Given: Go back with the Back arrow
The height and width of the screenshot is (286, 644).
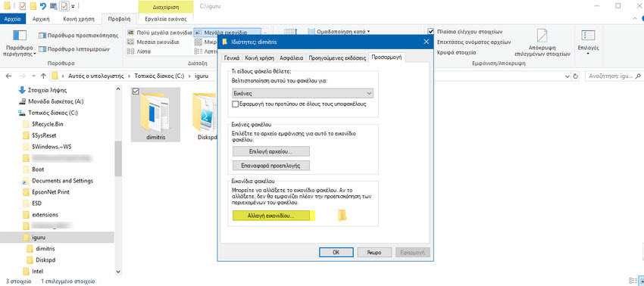Looking at the screenshot, I should pyautogui.click(x=9, y=76).
